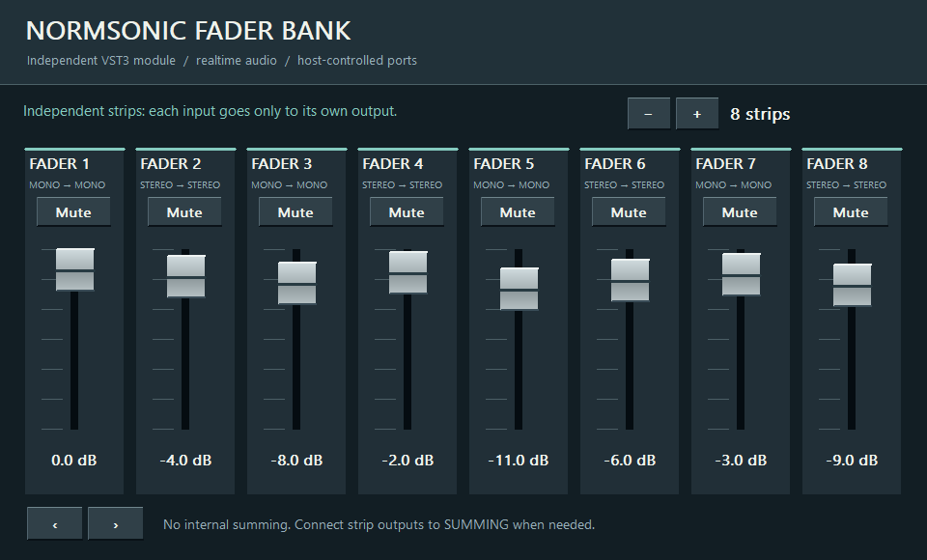Click the 'Independent strips' description line
The width and height of the screenshot is (927, 560).
pos(210,111)
